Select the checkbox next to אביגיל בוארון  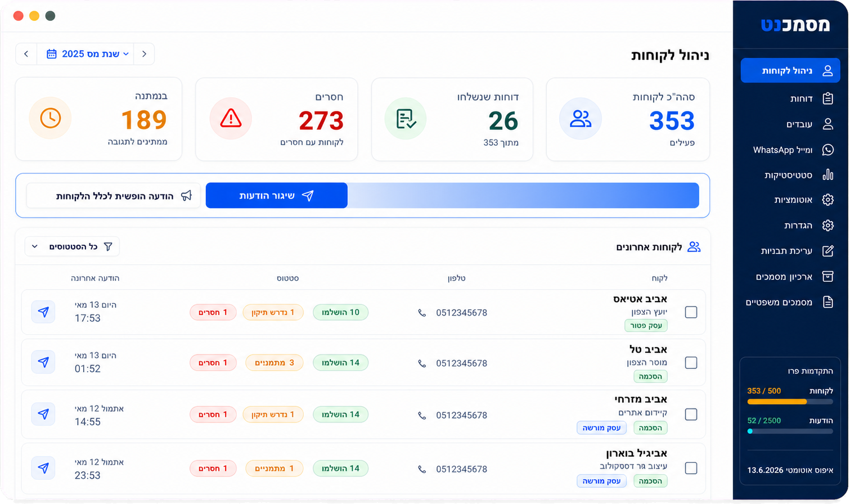pyautogui.click(x=691, y=468)
